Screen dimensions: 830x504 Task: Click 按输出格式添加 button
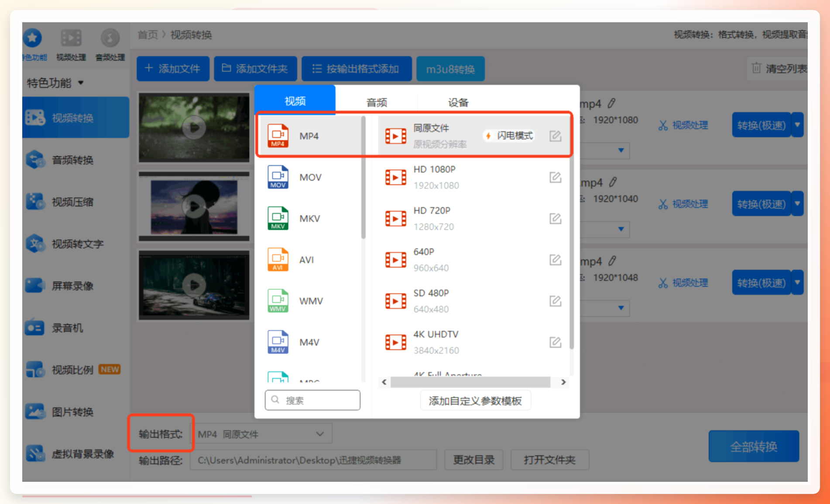(357, 69)
